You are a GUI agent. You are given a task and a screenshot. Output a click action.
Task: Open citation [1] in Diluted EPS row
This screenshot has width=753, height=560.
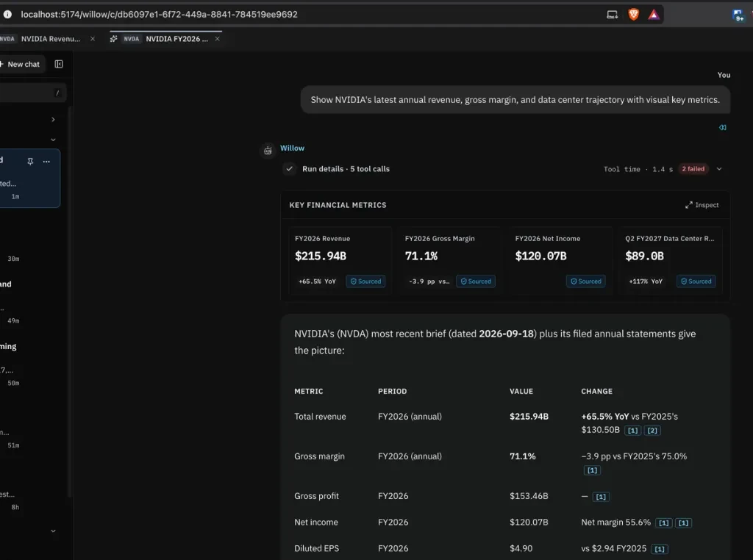660,549
